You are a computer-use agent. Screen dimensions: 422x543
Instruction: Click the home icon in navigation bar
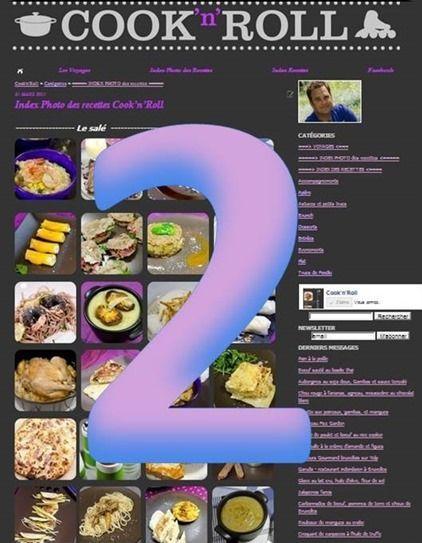click(x=20, y=71)
